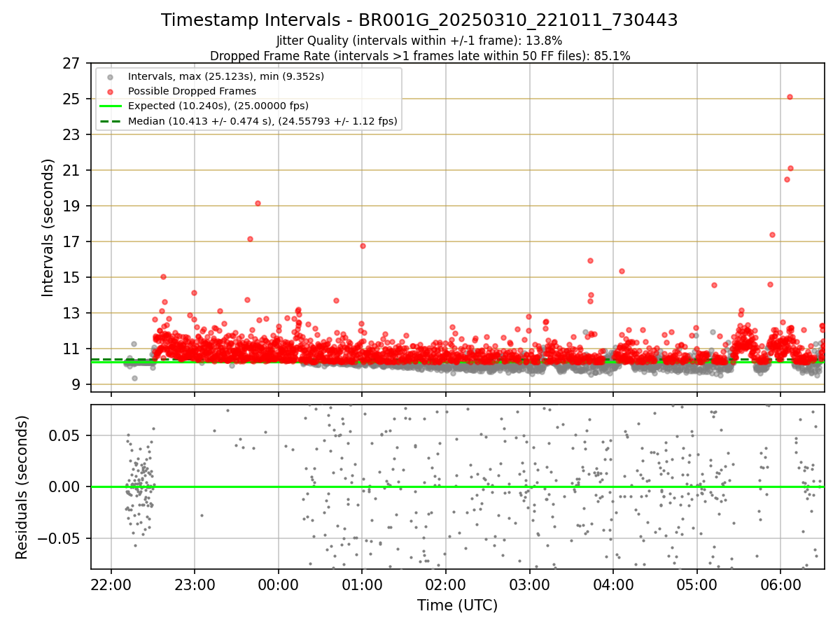Click legend entry 'Expected (10.240s), (25.00000 fps)'

click(218, 106)
